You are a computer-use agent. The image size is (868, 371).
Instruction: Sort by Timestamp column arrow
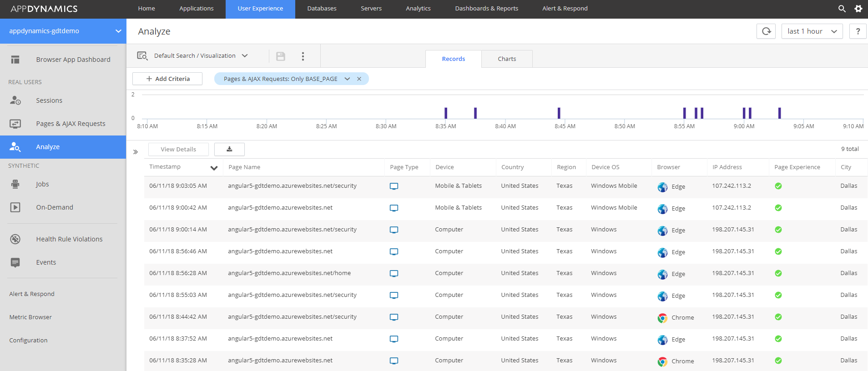[x=214, y=168]
